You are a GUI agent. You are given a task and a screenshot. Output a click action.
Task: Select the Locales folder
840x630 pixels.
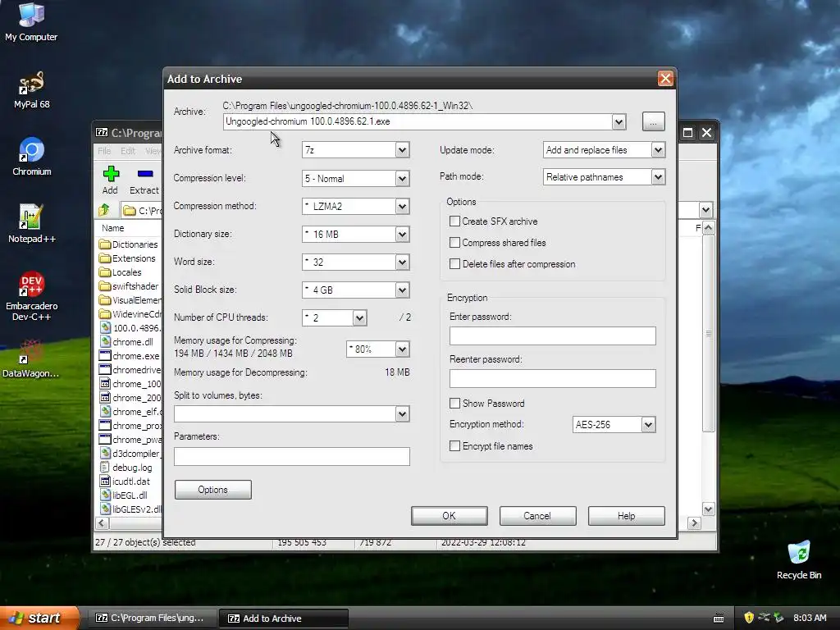(x=121, y=272)
